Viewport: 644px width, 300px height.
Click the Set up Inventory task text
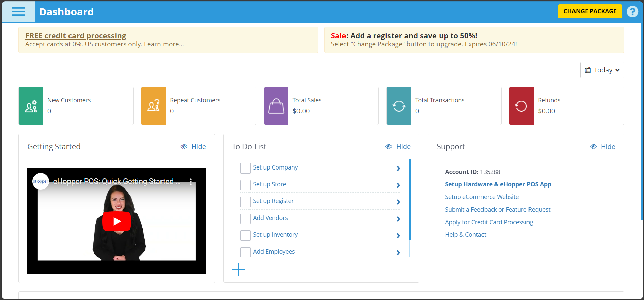coord(275,234)
